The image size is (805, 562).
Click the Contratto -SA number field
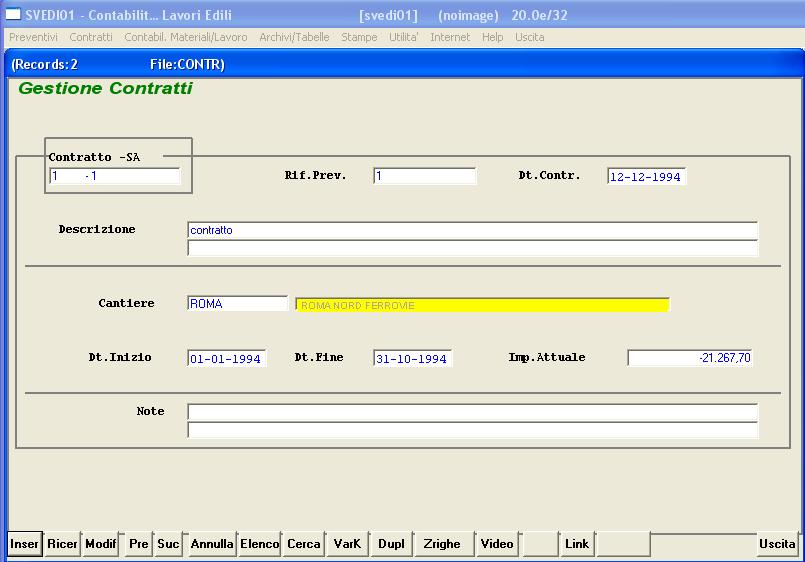click(114, 176)
